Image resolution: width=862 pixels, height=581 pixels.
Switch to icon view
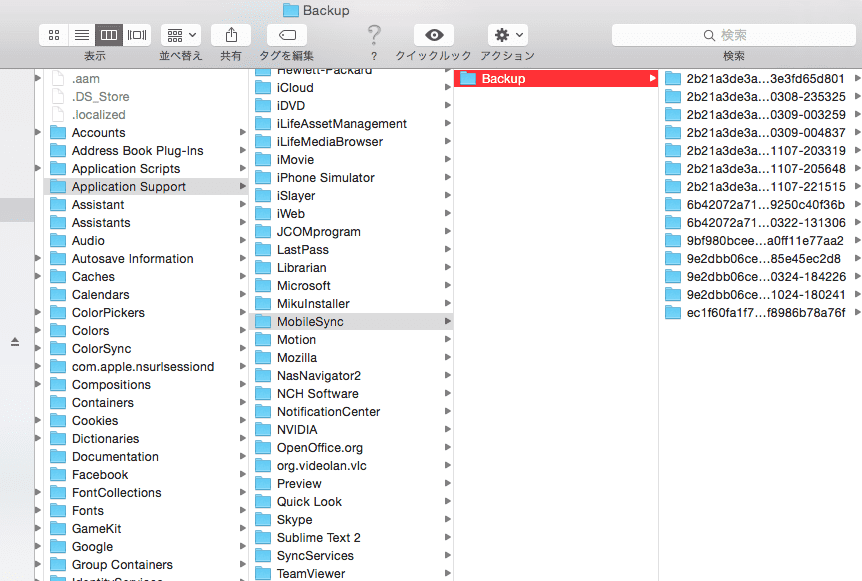[54, 35]
